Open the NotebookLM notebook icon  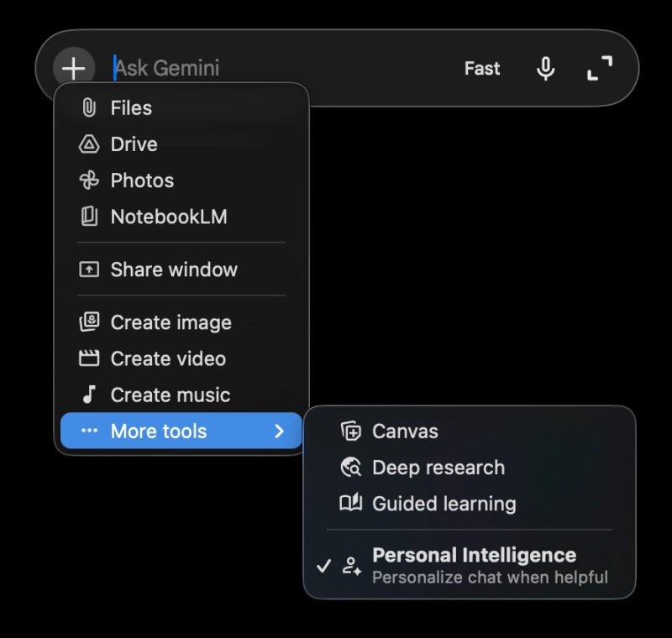tap(87, 217)
